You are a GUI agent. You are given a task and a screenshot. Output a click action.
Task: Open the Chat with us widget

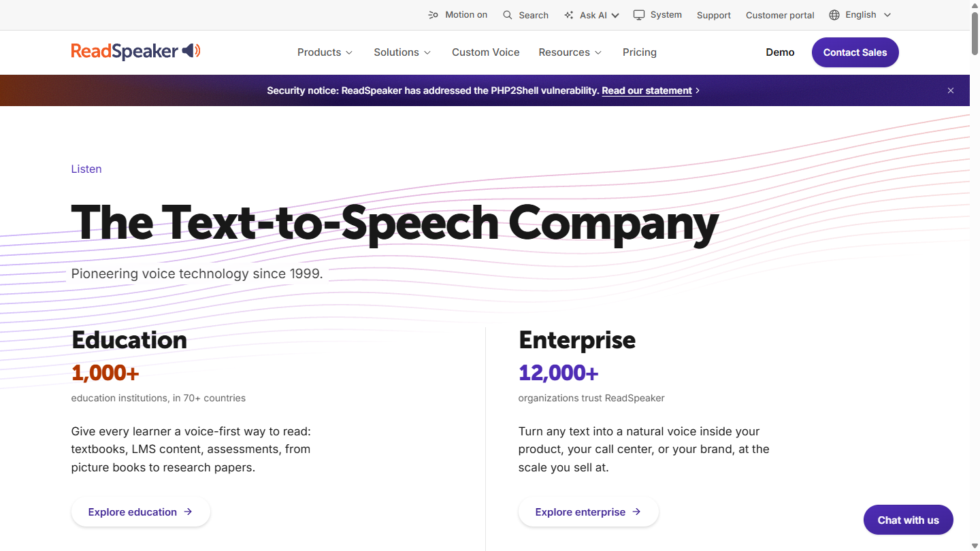click(x=909, y=520)
